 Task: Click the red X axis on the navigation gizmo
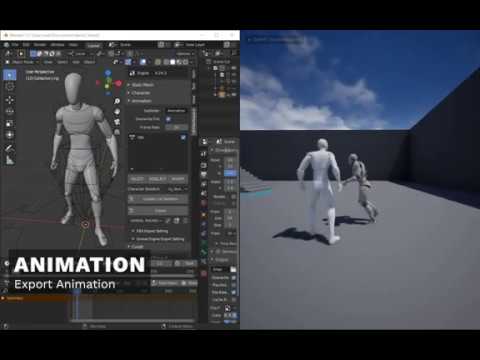(119, 83)
